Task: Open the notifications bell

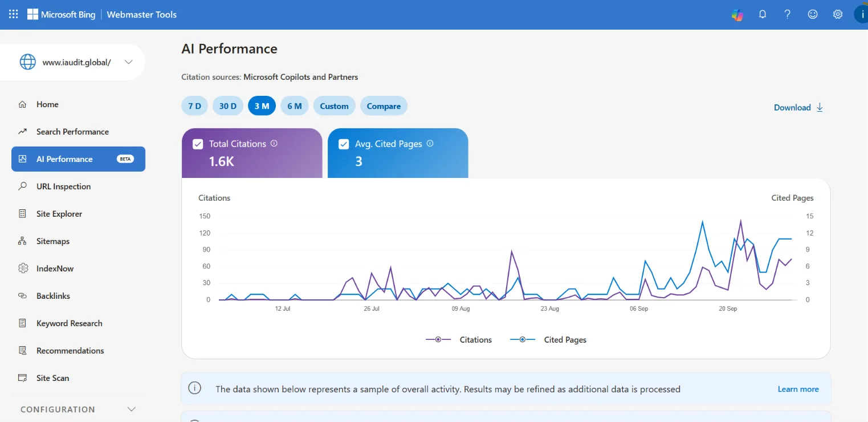Action: click(763, 14)
